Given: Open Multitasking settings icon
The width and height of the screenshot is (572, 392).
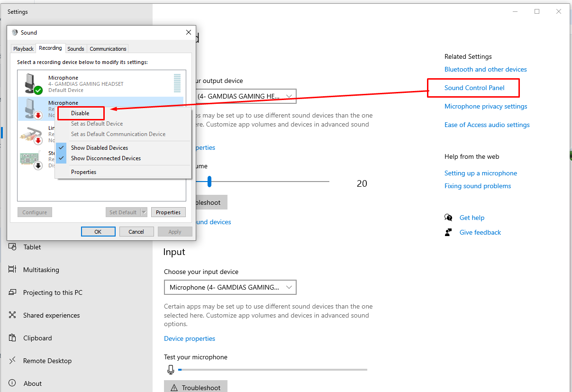Looking at the screenshot, I should (x=12, y=270).
